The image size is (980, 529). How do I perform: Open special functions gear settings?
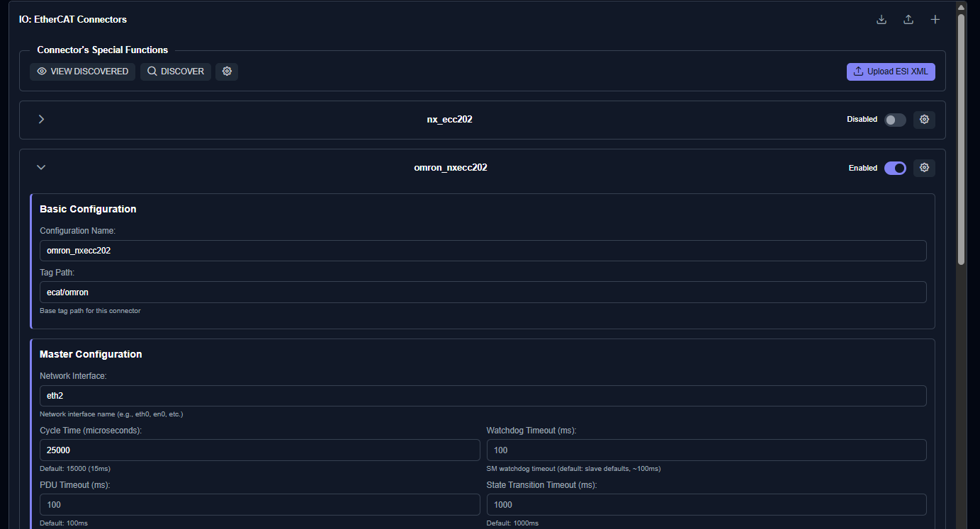227,72
